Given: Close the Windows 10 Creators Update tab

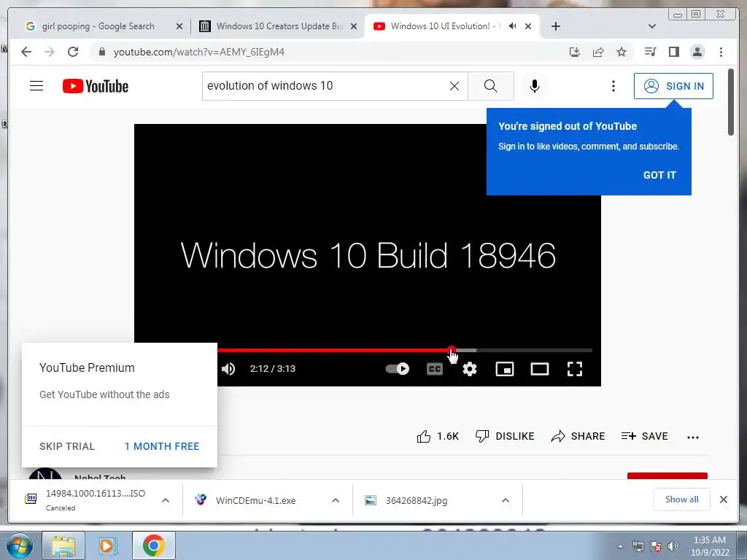Looking at the screenshot, I should point(354,26).
